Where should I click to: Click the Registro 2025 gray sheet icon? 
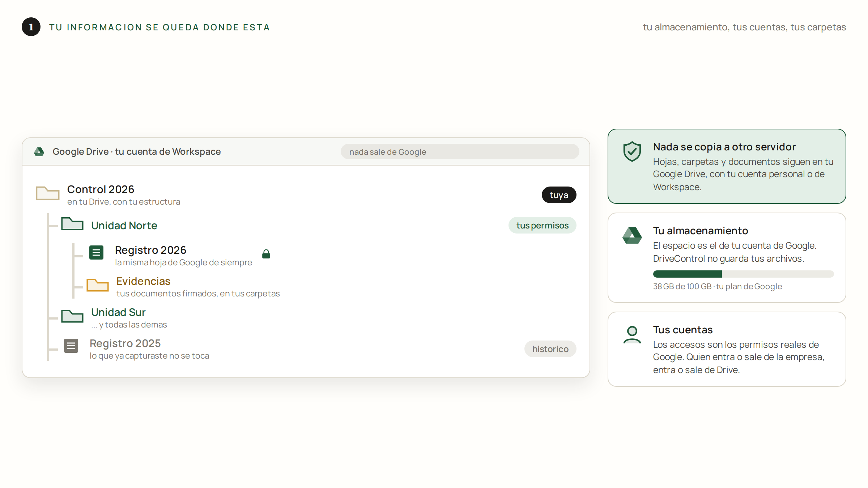tap(71, 346)
